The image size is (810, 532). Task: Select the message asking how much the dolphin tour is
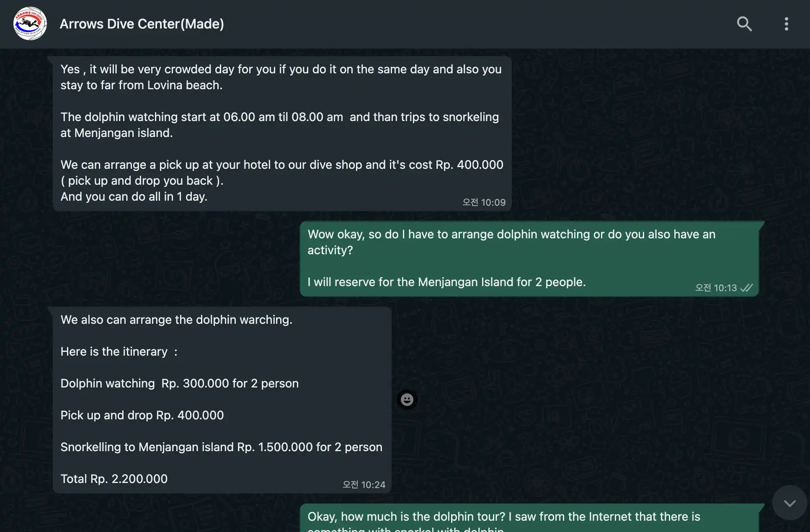pyautogui.click(x=529, y=518)
